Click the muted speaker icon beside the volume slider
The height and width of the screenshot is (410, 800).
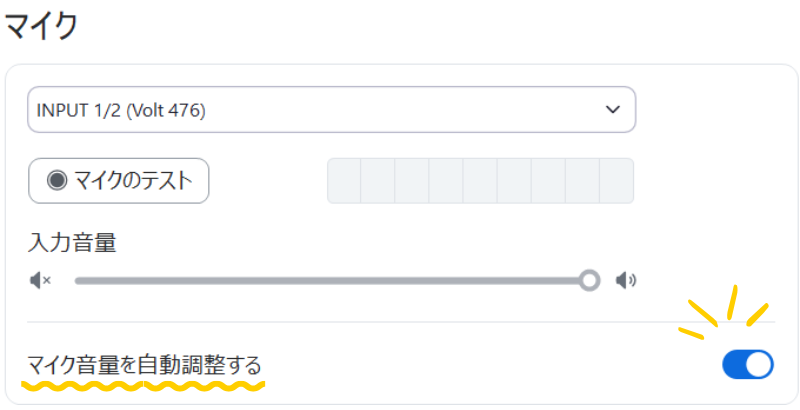tap(40, 280)
